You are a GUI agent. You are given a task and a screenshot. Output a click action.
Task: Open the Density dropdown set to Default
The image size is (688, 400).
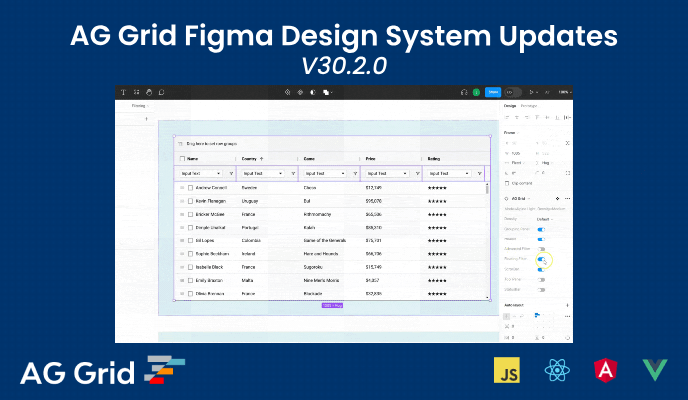point(543,219)
